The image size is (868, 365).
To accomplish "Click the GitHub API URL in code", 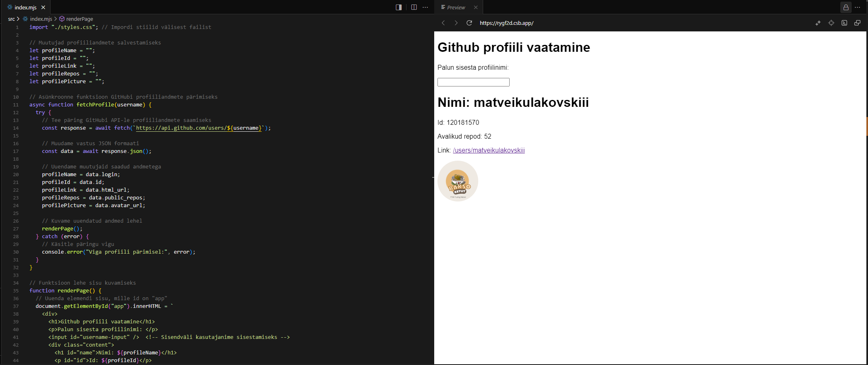I will [199, 128].
